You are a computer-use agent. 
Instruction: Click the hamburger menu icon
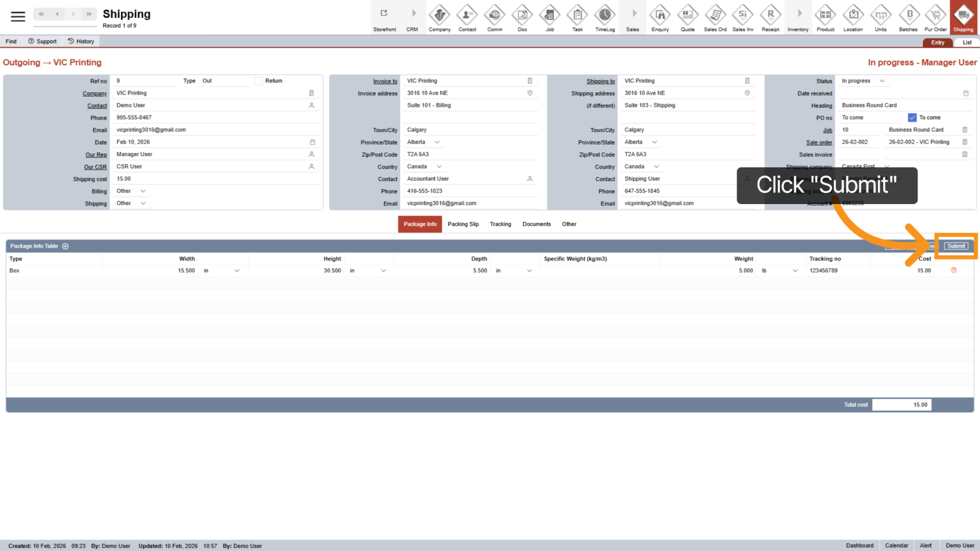pos(18,17)
